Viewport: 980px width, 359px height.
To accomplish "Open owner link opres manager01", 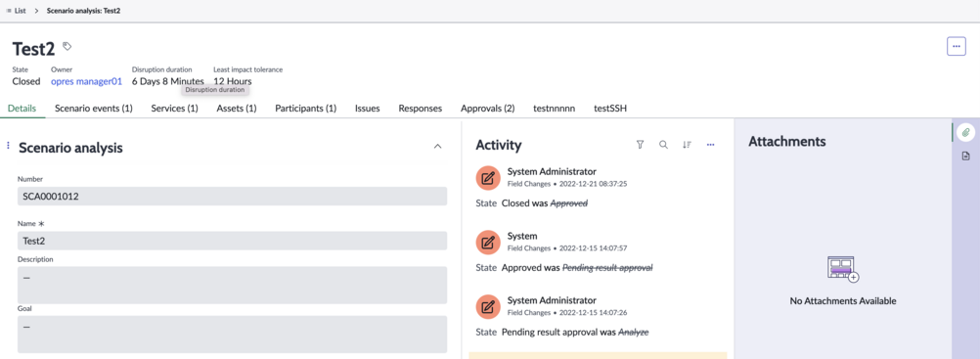I will click(86, 81).
